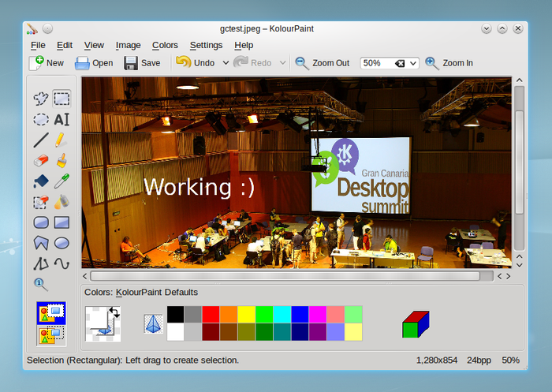552x392 pixels.
Task: Click the Colors: KolourPaint Defaults label
Action: click(141, 293)
